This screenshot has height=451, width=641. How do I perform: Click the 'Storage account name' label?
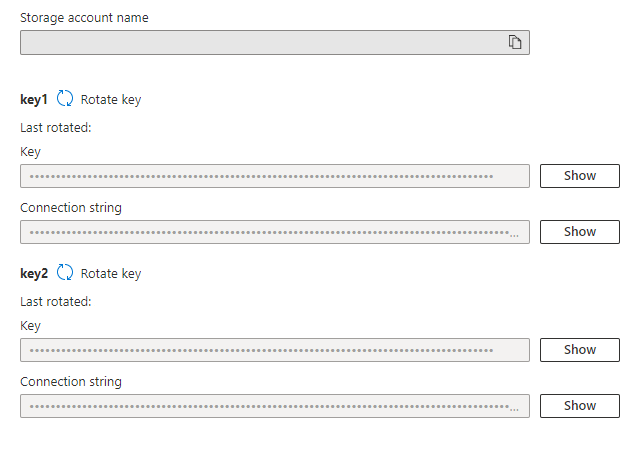(84, 17)
